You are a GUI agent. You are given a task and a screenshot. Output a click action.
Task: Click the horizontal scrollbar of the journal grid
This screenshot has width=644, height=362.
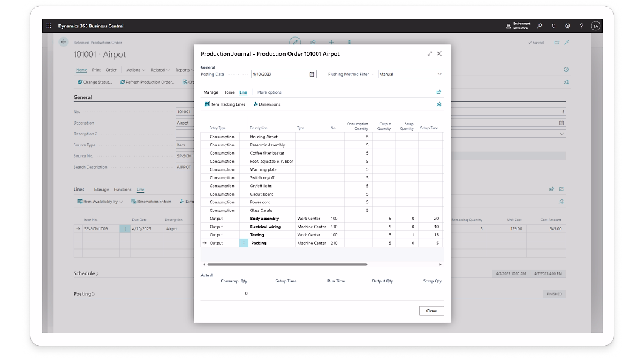point(287,264)
